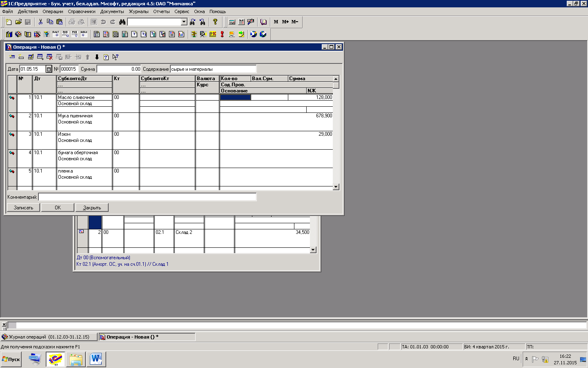This screenshot has height=368, width=588.
Task: Open the Отчеты menu
Action: (x=162, y=11)
